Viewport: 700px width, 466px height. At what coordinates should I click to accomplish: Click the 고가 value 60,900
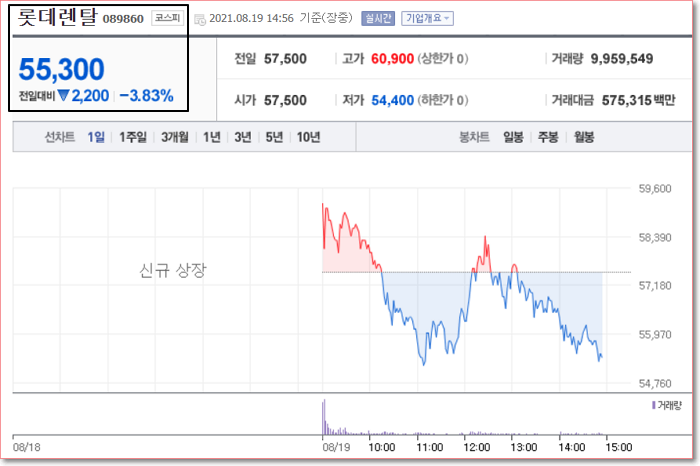(x=392, y=59)
